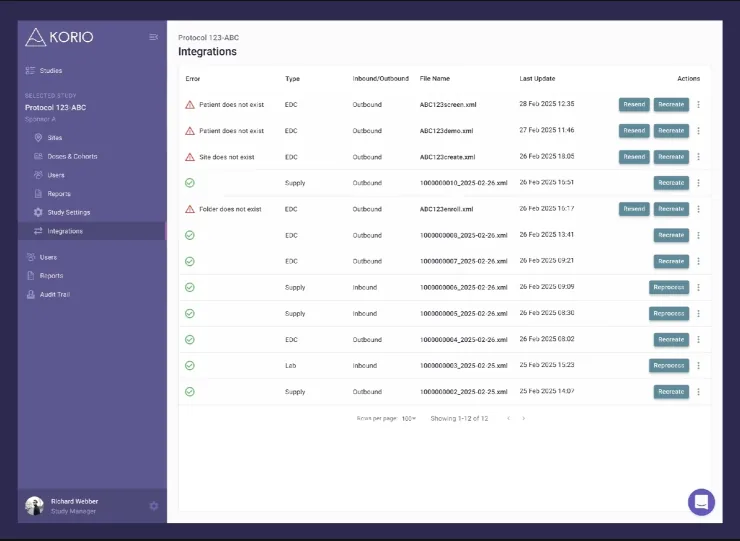Recreate 1000000002_2025-02-25.xml
This screenshot has width=740, height=541.
coord(671,391)
